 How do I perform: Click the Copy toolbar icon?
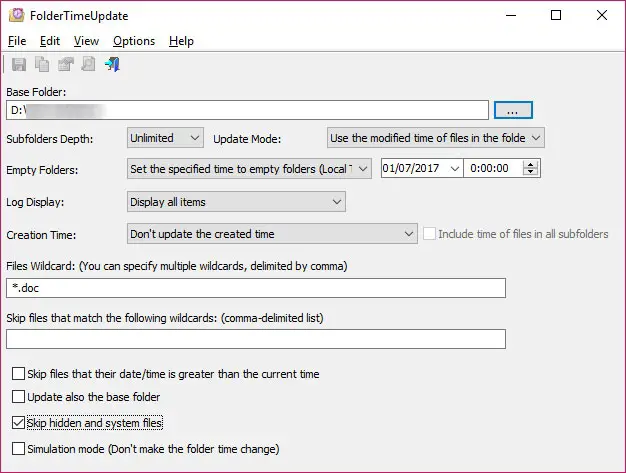[x=42, y=64]
